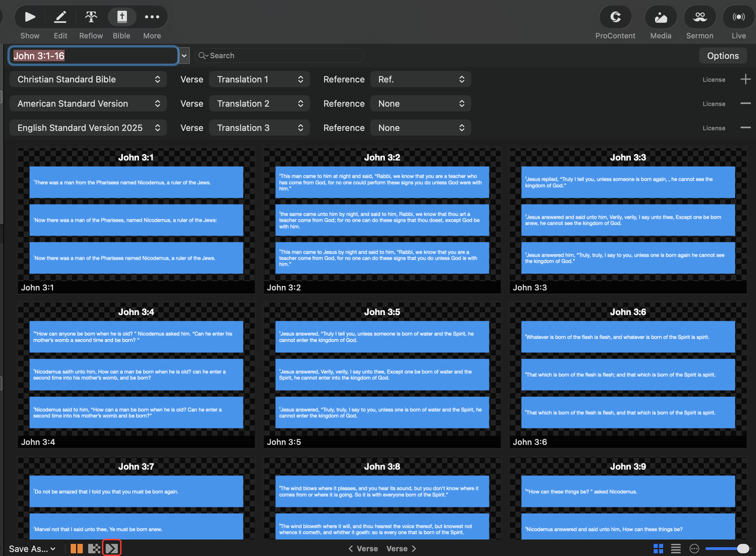Toggle the orange split-slides view icon
This screenshot has height=556, width=756.
pyautogui.click(x=76, y=549)
